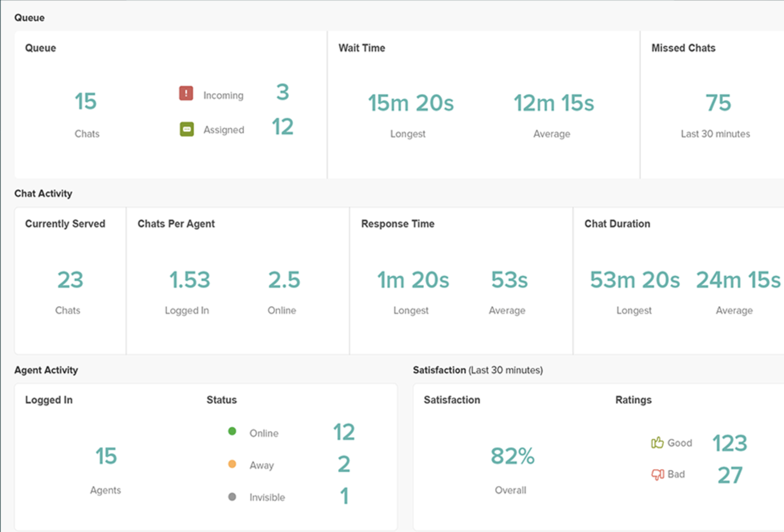Click the Assigned chats count of 12

(x=282, y=127)
